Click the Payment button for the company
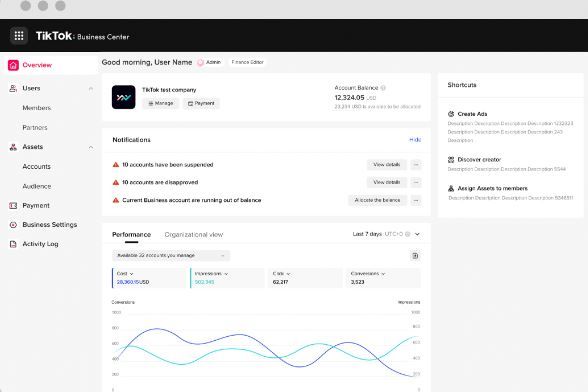 click(x=201, y=104)
